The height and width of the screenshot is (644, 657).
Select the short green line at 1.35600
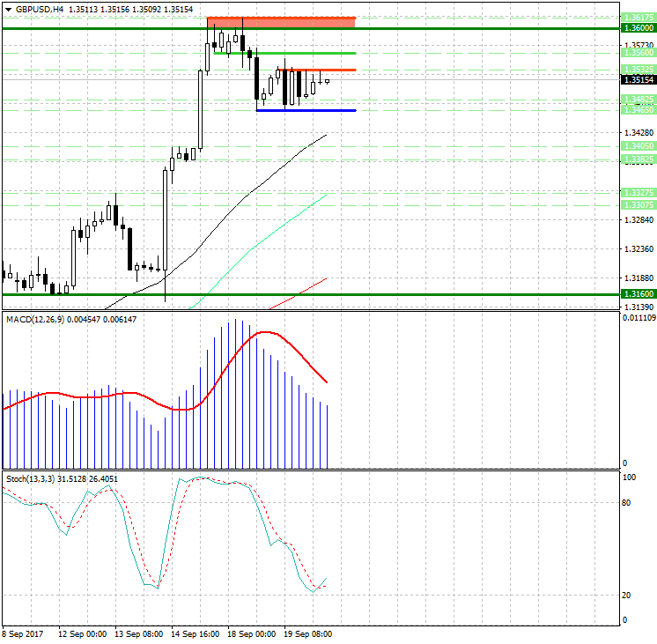[285, 53]
